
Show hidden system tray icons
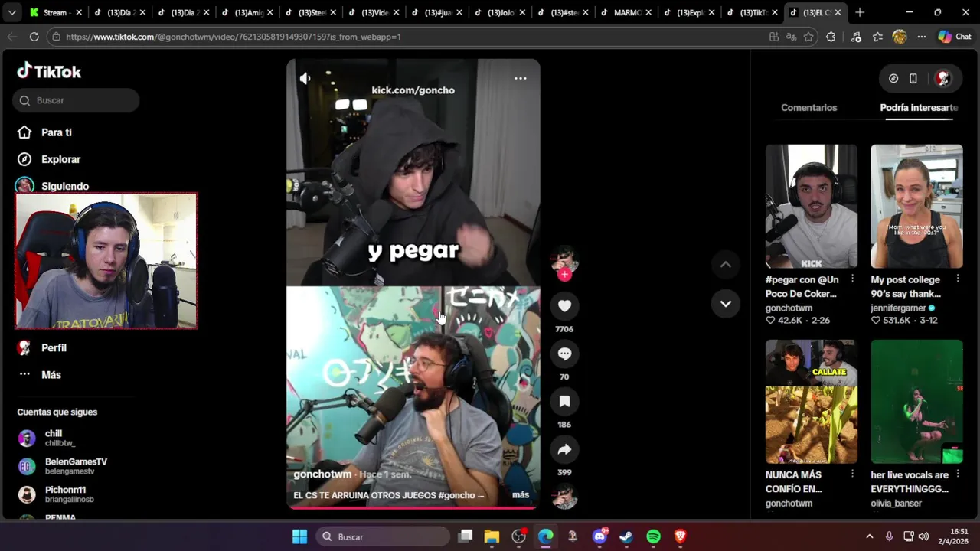coord(869,536)
